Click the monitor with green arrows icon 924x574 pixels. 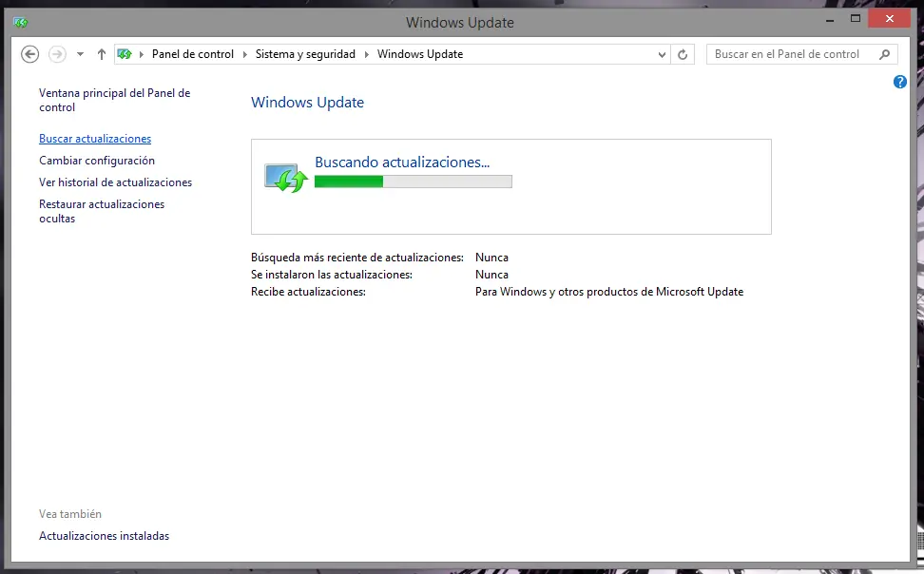286,178
